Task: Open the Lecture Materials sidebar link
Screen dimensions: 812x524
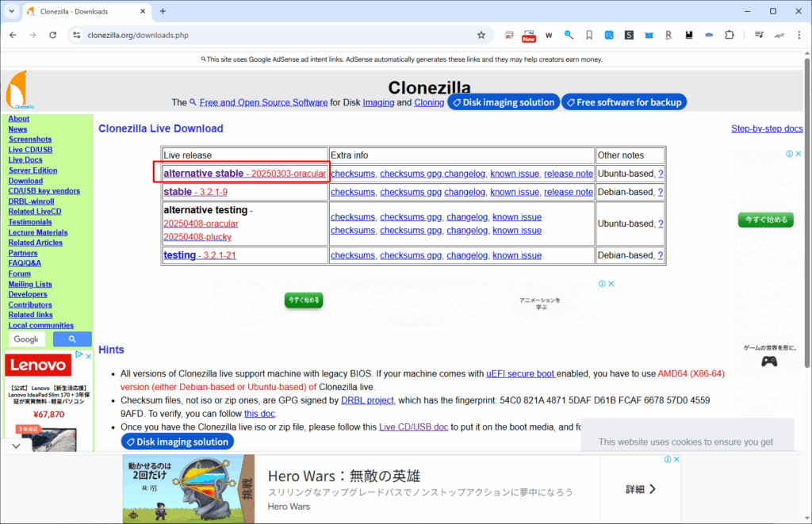Action: [38, 232]
